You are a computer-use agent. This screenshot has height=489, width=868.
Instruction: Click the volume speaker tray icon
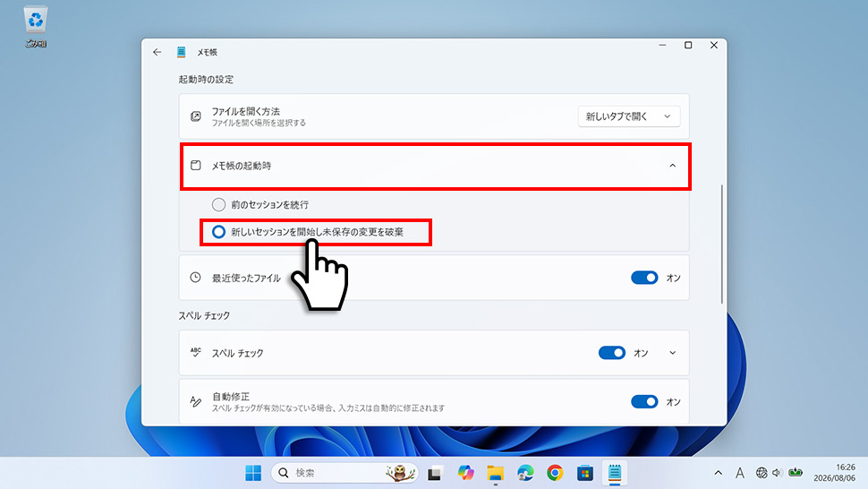[x=777, y=473]
